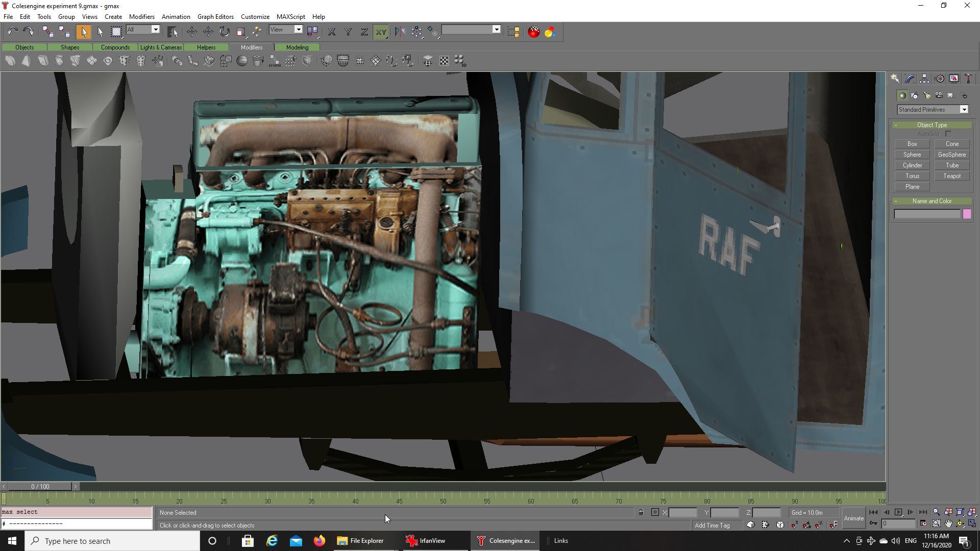Image resolution: width=980 pixels, height=551 pixels.
Task: Click the Undo arrow icon
Action: (12, 32)
